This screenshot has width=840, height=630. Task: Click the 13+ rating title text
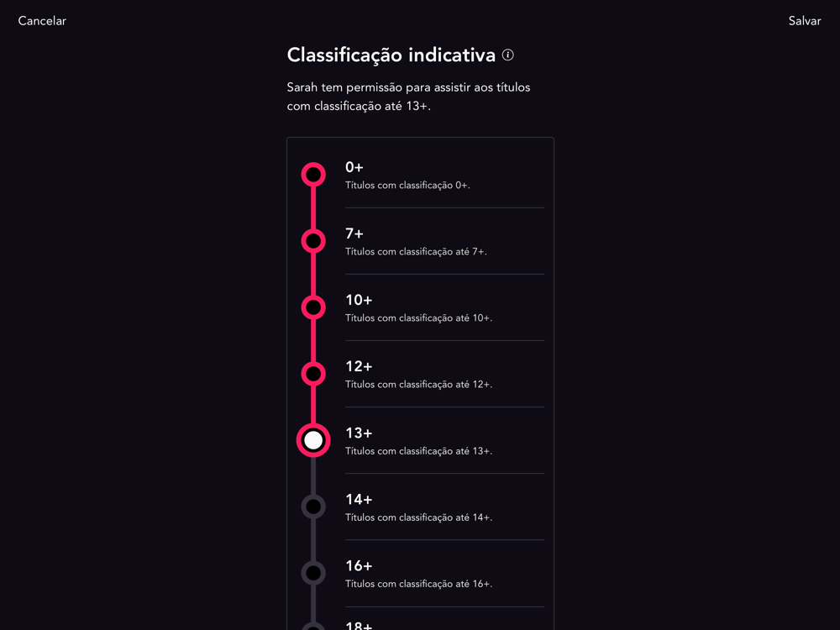tap(359, 433)
